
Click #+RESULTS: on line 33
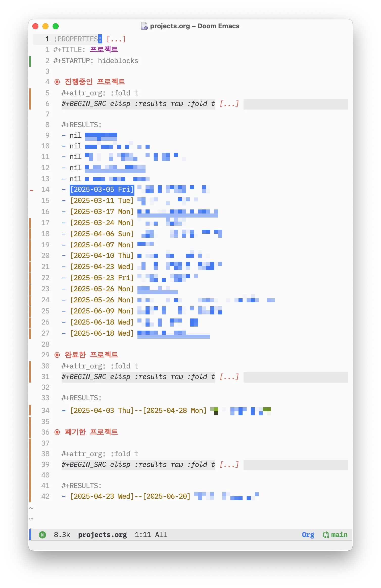81,398
